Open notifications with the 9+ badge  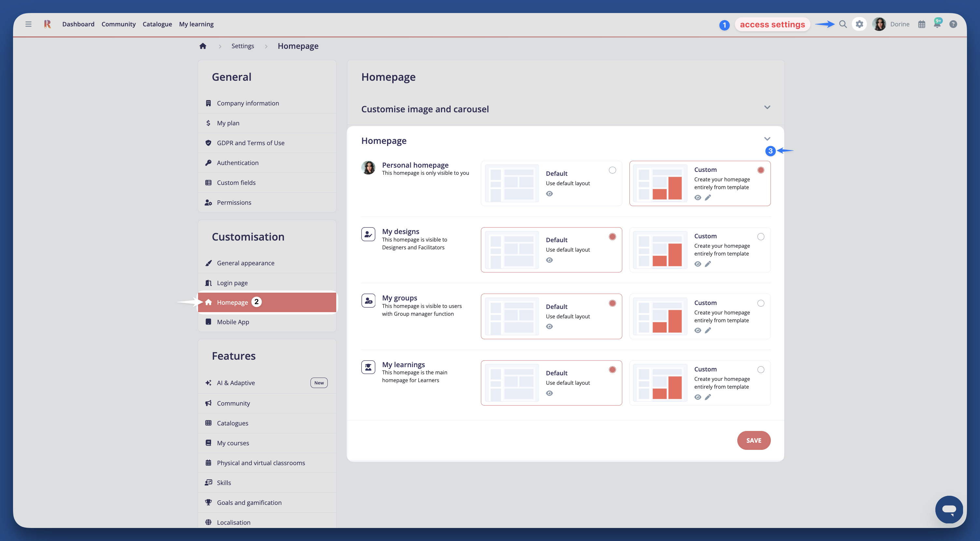pos(937,23)
